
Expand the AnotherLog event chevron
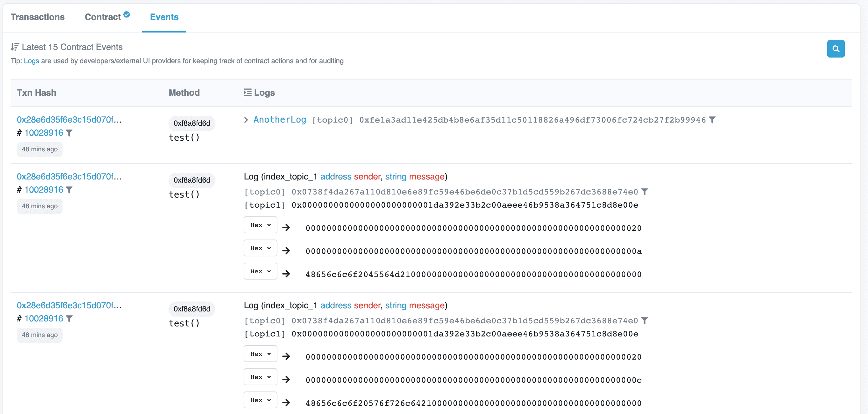(246, 120)
